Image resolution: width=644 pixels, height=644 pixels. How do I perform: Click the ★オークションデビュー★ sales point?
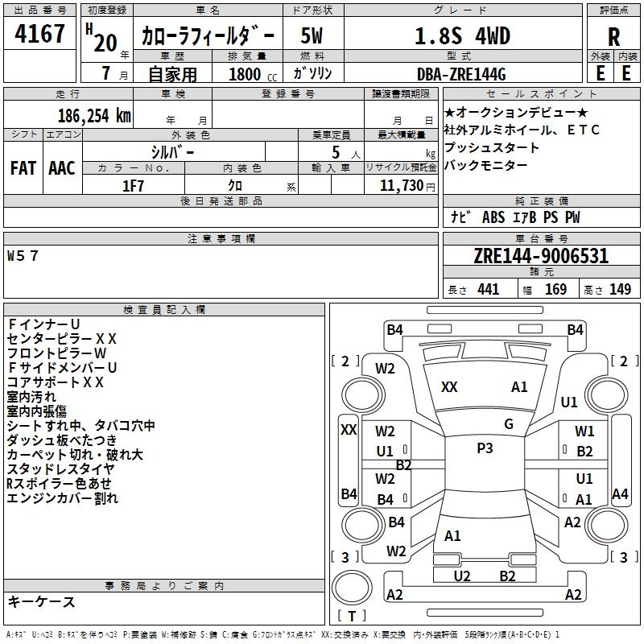tap(516, 112)
